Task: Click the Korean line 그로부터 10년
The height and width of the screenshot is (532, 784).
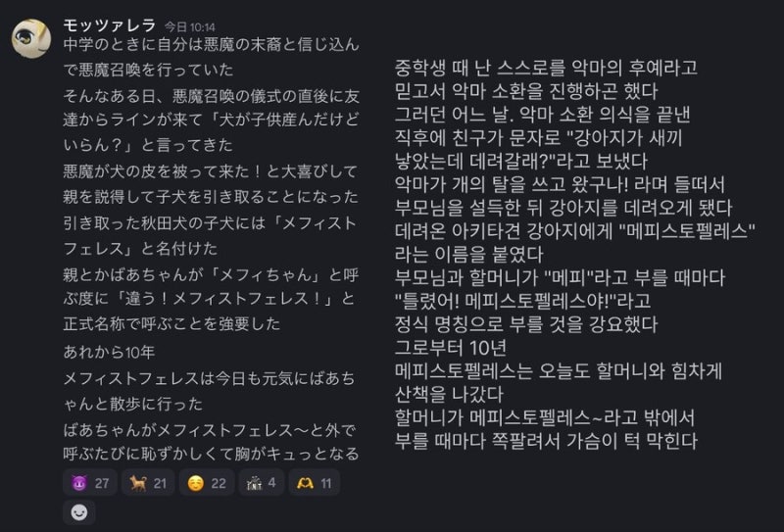Action: tap(451, 347)
